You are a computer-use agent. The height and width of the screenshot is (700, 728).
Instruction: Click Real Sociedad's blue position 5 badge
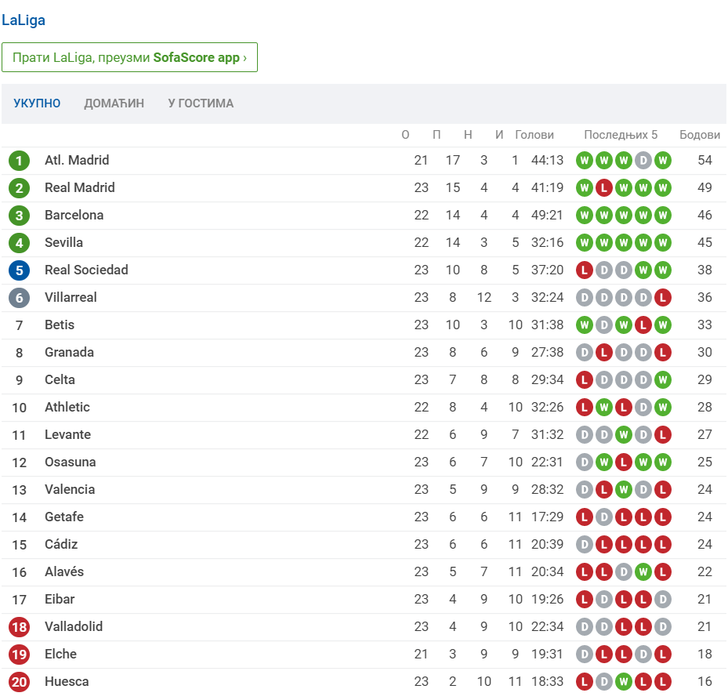point(19,270)
